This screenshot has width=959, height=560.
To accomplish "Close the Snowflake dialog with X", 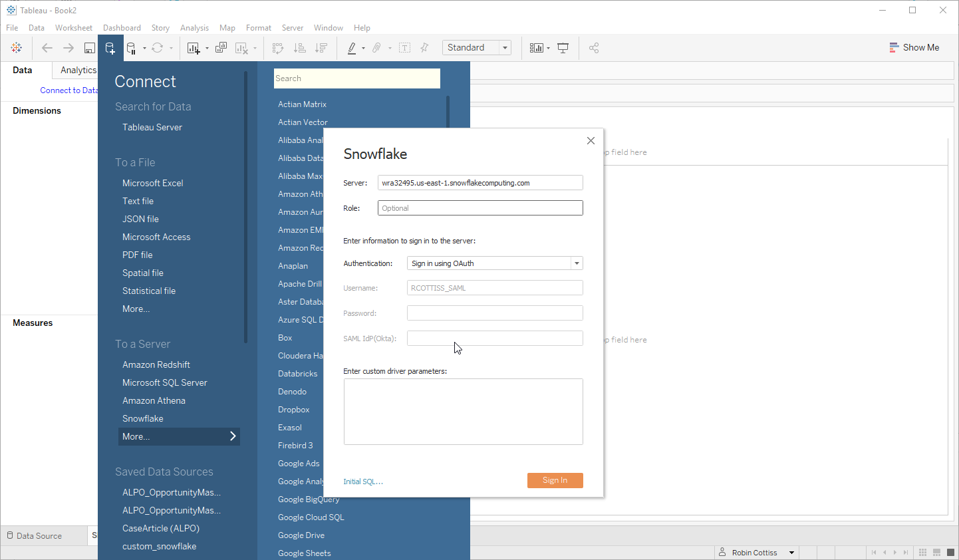I will click(x=591, y=141).
